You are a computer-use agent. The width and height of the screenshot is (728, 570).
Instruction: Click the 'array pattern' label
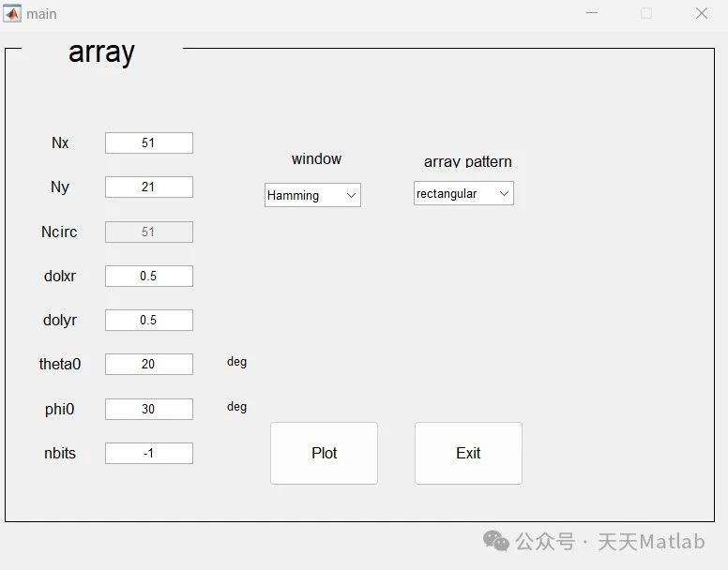[468, 161]
